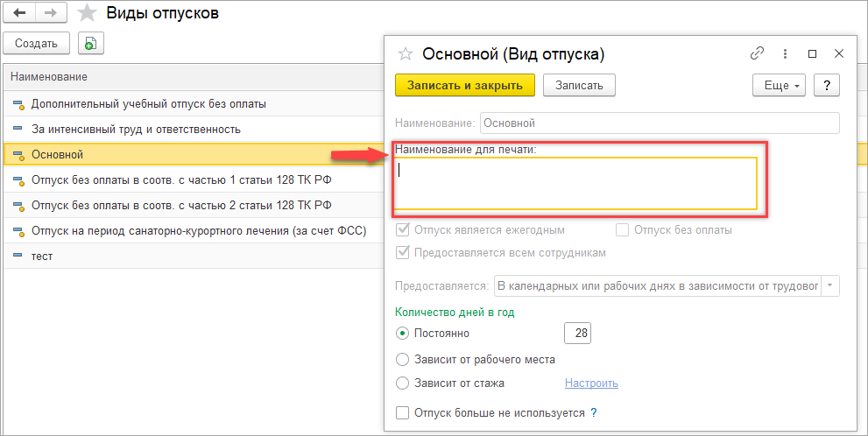Choose the Зависит от стажа radio button
868x436 pixels.
(x=402, y=383)
